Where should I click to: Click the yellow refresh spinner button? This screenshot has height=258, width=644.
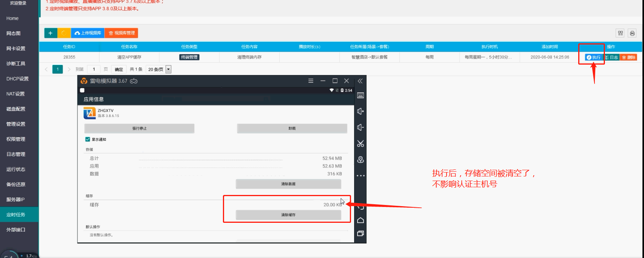[x=64, y=33]
